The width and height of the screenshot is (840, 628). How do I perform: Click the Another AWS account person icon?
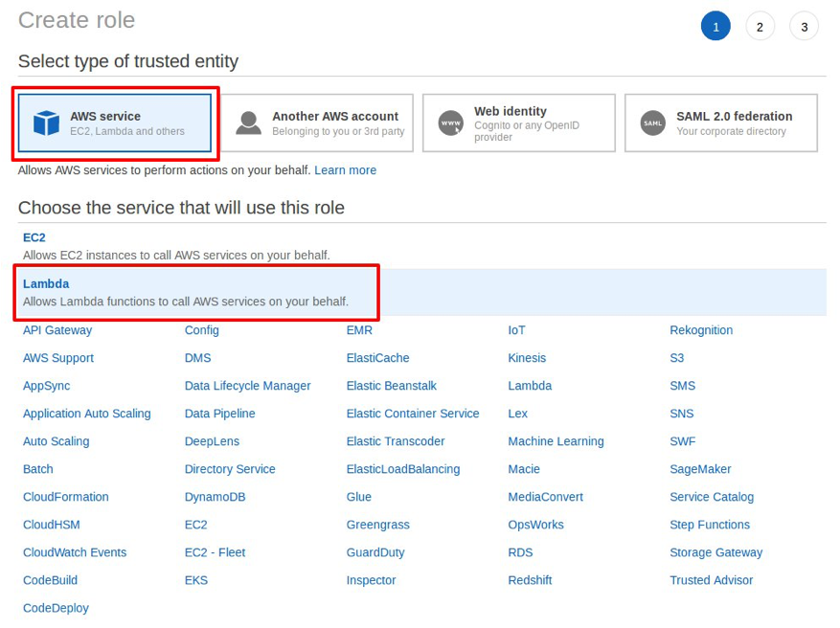click(x=249, y=123)
